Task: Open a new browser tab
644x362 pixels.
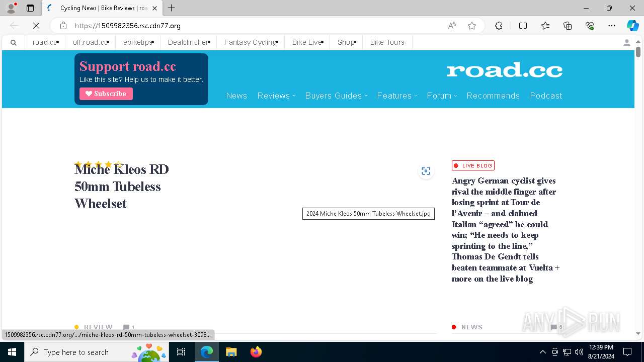Action: [x=172, y=8]
